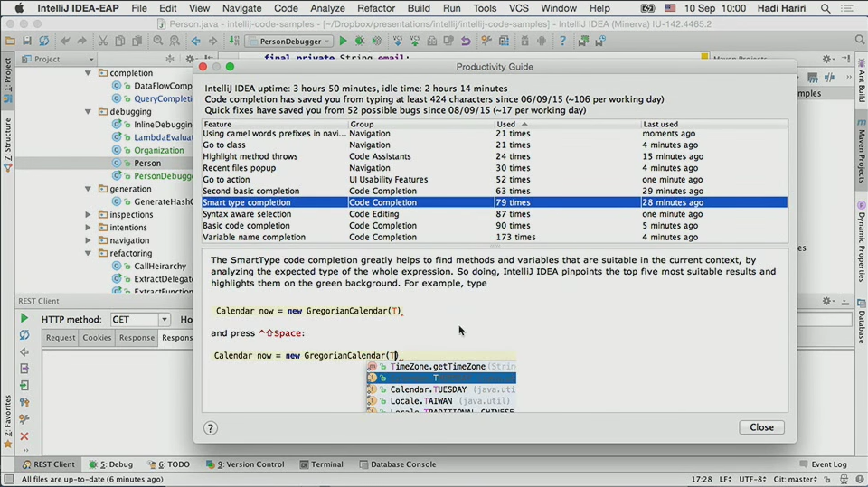Open the Event Log

point(824,464)
